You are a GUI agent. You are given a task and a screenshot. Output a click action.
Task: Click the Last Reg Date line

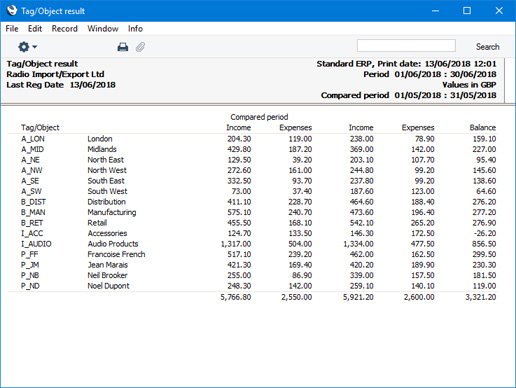61,85
